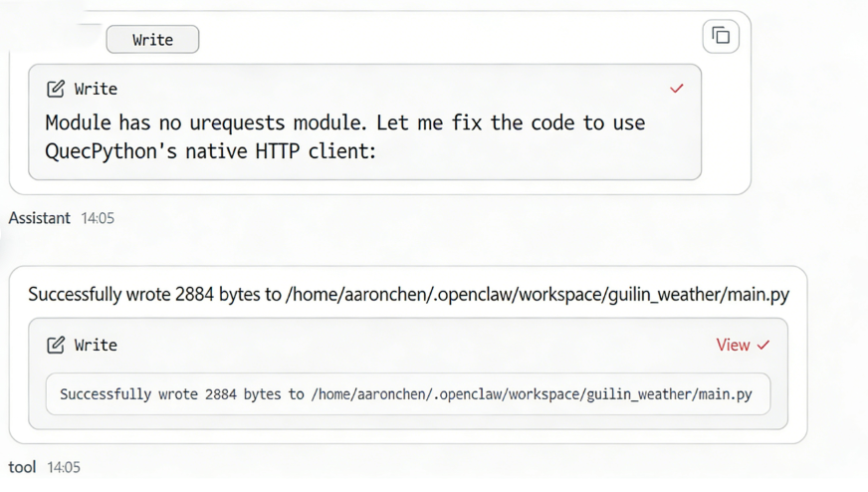Open the View link in the tool result
This screenshot has height=492, width=868.
pyautogui.click(x=733, y=345)
